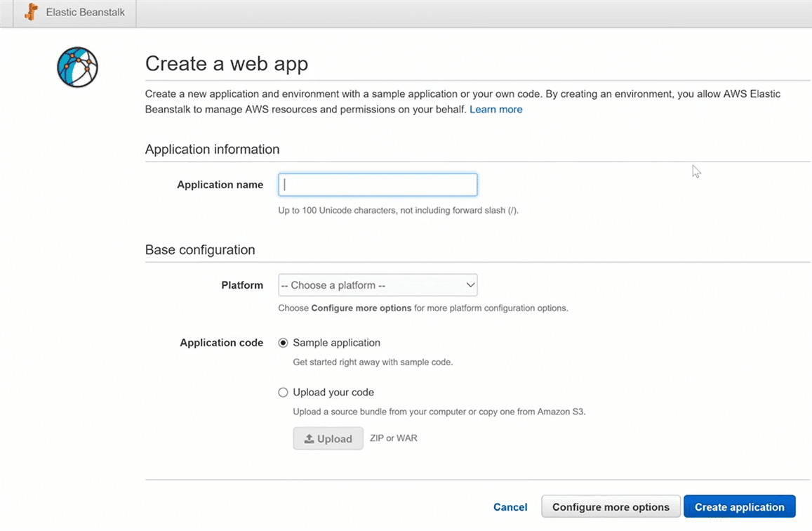Click the Platform dropdown chevron arrow
The image size is (812, 531).
point(470,285)
